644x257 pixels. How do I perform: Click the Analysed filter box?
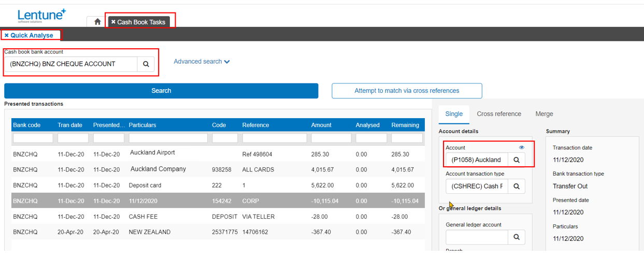pos(372,138)
